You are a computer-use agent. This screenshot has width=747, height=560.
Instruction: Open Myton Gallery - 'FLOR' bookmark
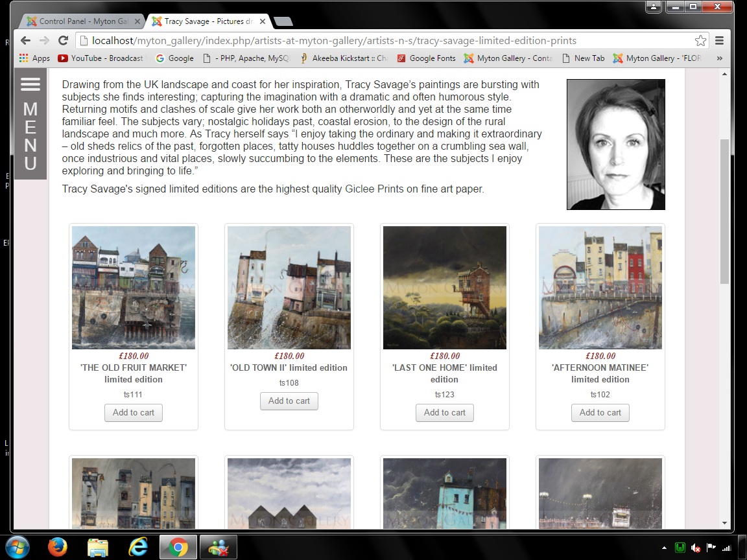[x=658, y=58]
